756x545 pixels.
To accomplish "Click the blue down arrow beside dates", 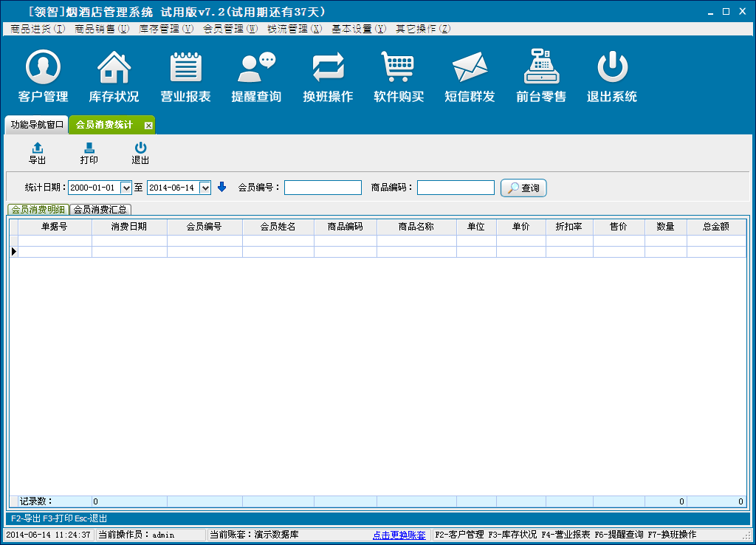I will [221, 188].
